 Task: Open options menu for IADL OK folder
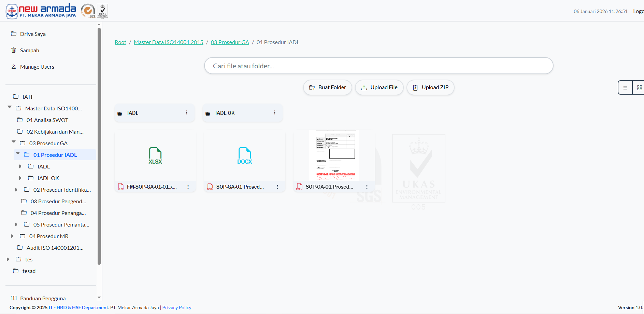275,112
